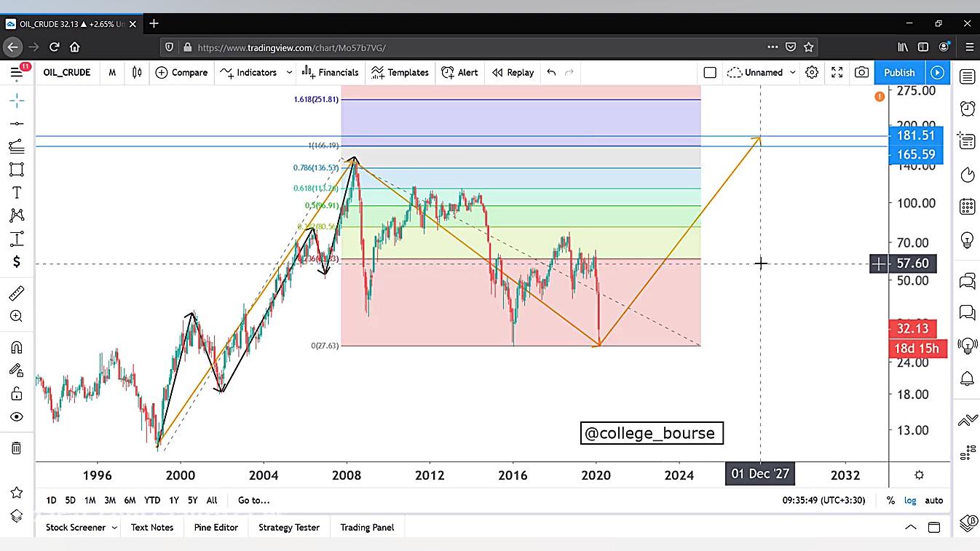Screen dimensions: 980x551
Task: Select the ruler measure tool
Action: [x=17, y=293]
